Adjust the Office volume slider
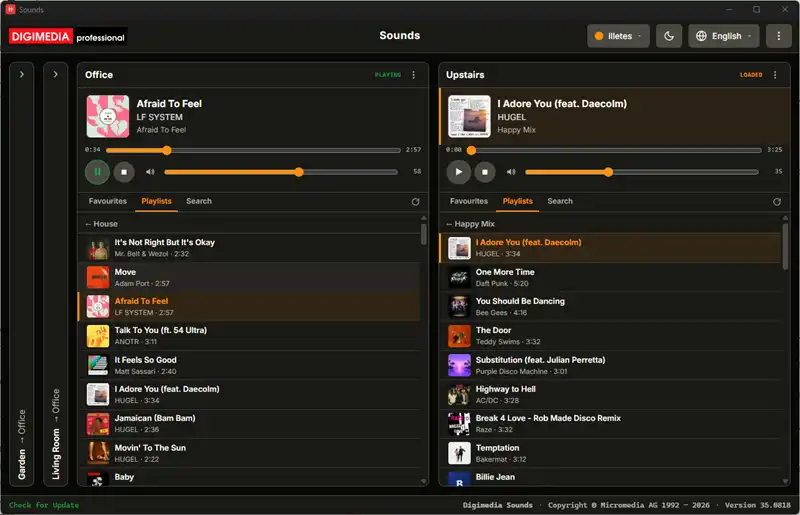Screen dimensions: 800x515 pos(281,172)
